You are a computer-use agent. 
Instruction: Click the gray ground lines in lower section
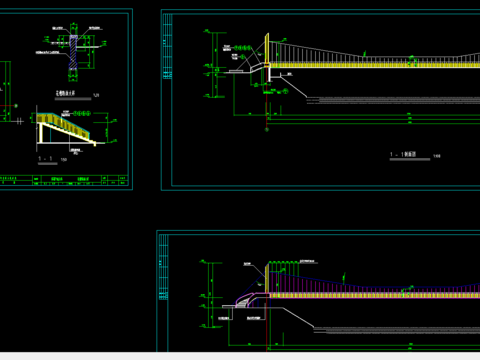pos(397,330)
